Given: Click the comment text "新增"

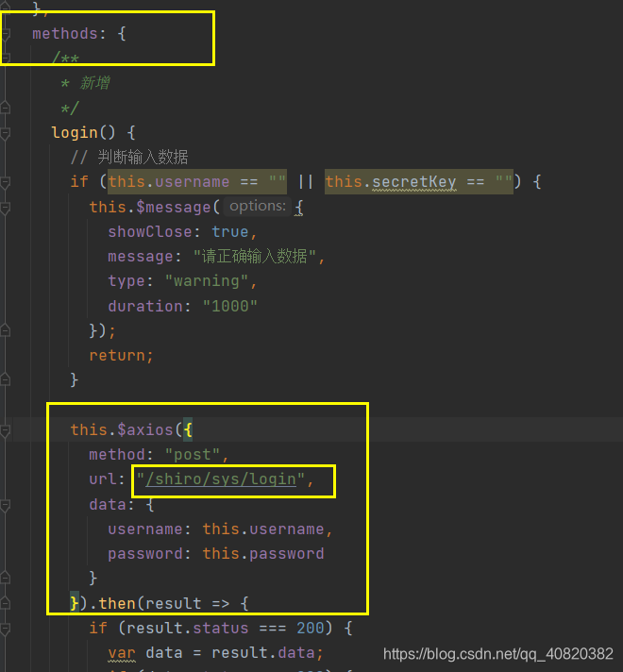Looking at the screenshot, I should [95, 83].
